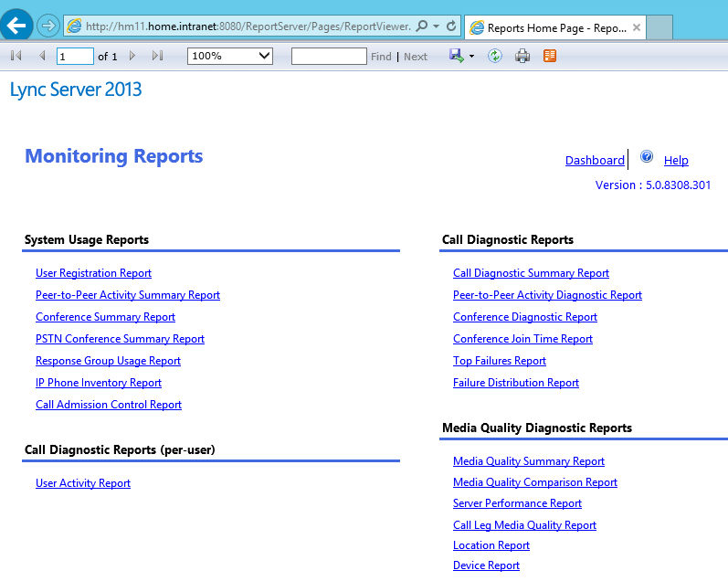
Task: Open the Dashboard link
Action: 595,161
